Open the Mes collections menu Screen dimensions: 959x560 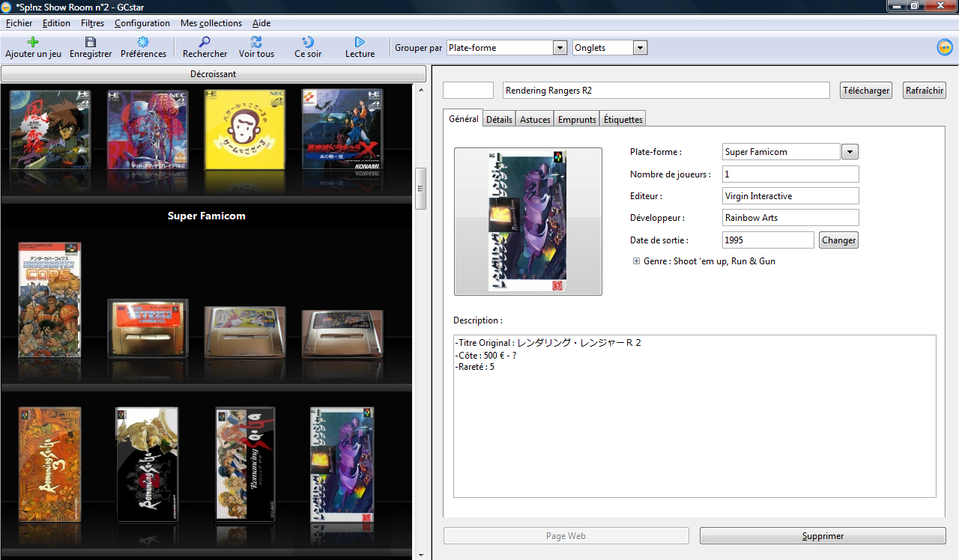click(211, 23)
